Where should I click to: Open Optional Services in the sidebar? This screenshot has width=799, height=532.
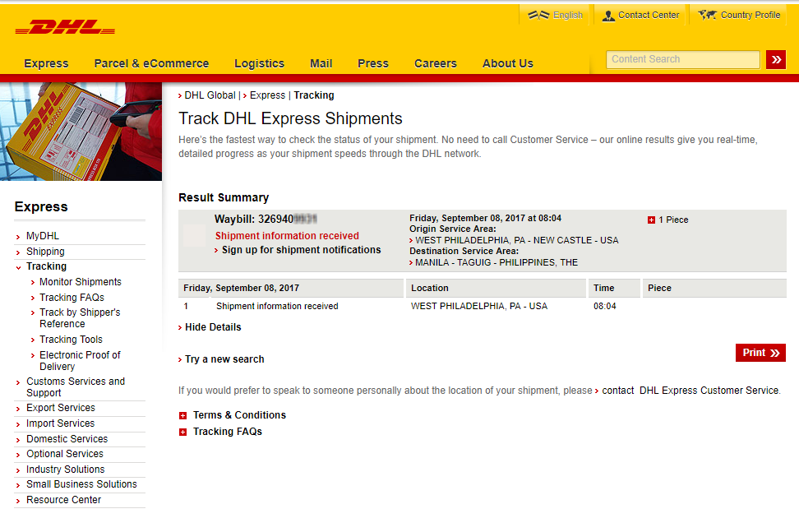click(x=65, y=454)
